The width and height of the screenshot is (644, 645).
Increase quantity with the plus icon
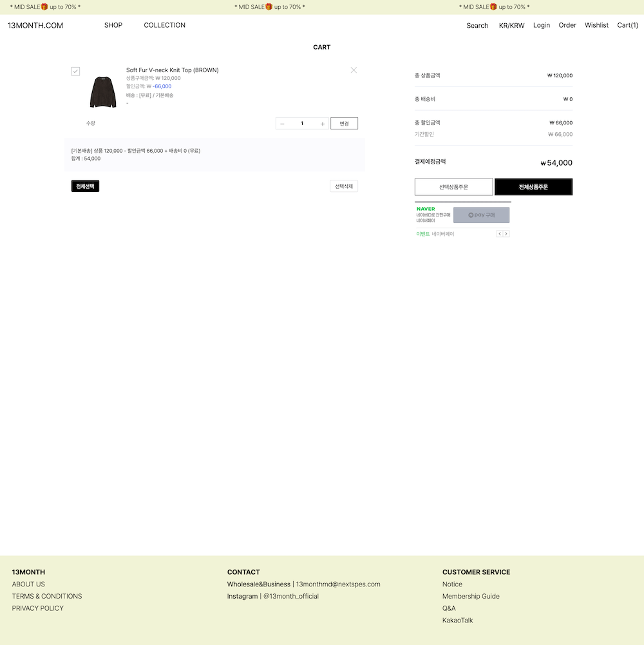(x=323, y=124)
